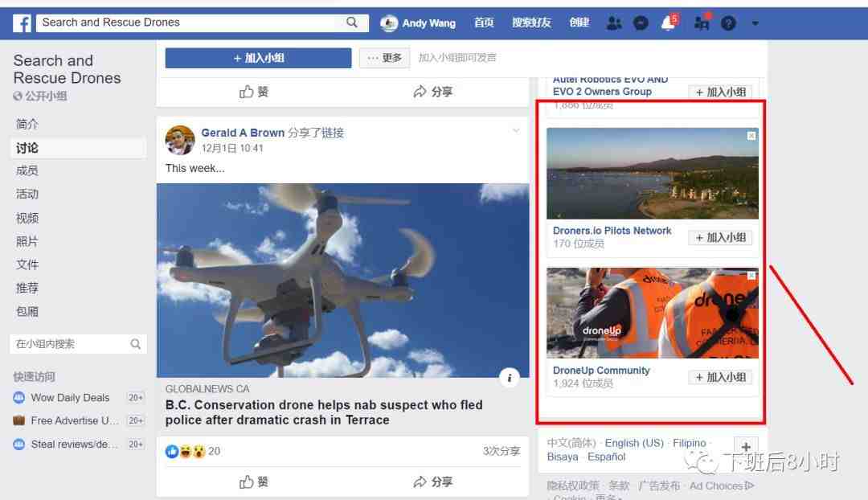Image resolution: width=868 pixels, height=500 pixels.
Task: Open the notifications bell
Action: [x=668, y=23]
